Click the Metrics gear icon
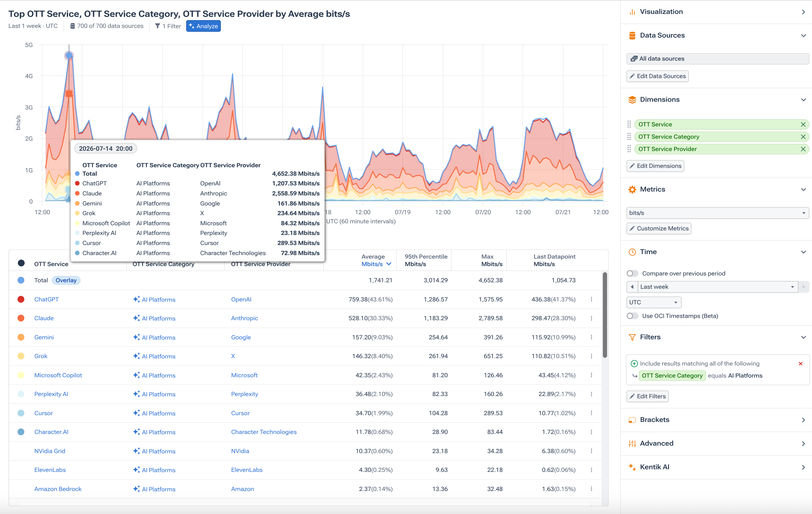Viewport: 812px width, 514px height. tap(632, 189)
